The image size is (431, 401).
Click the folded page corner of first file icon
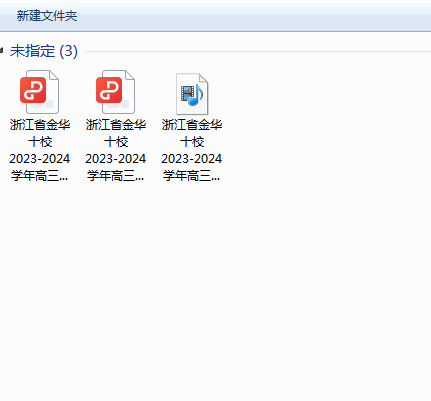click(54, 75)
